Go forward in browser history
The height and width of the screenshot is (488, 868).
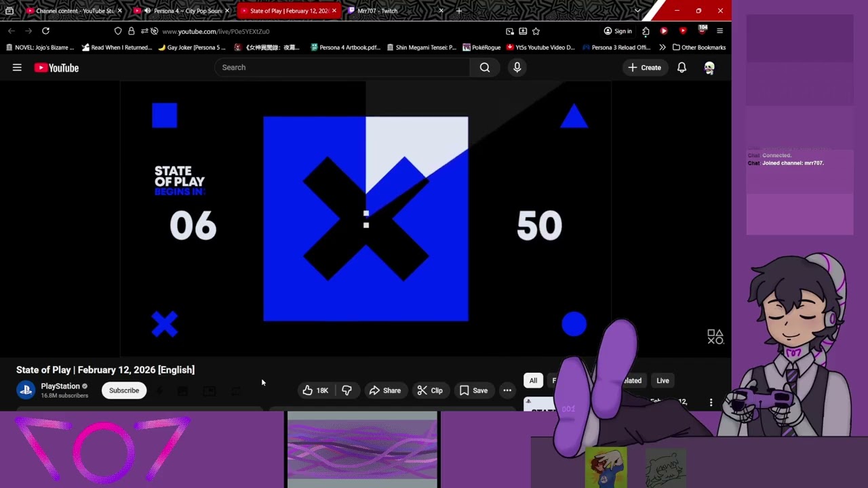click(28, 31)
